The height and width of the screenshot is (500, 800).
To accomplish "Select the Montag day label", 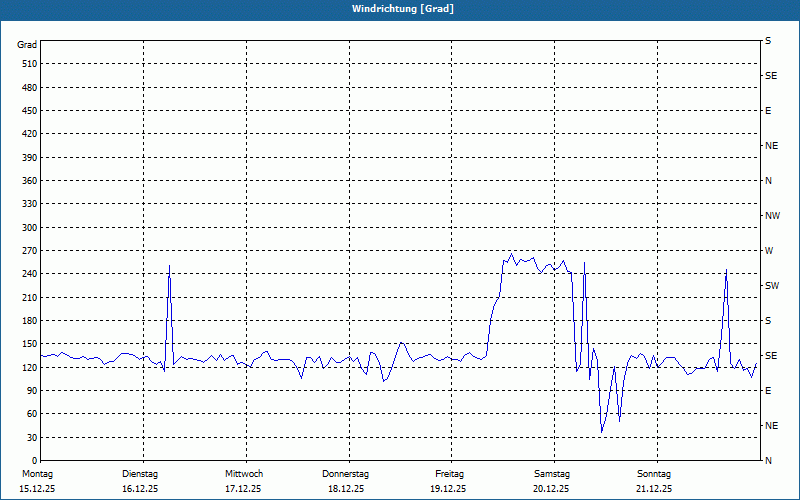I will click(37, 474).
